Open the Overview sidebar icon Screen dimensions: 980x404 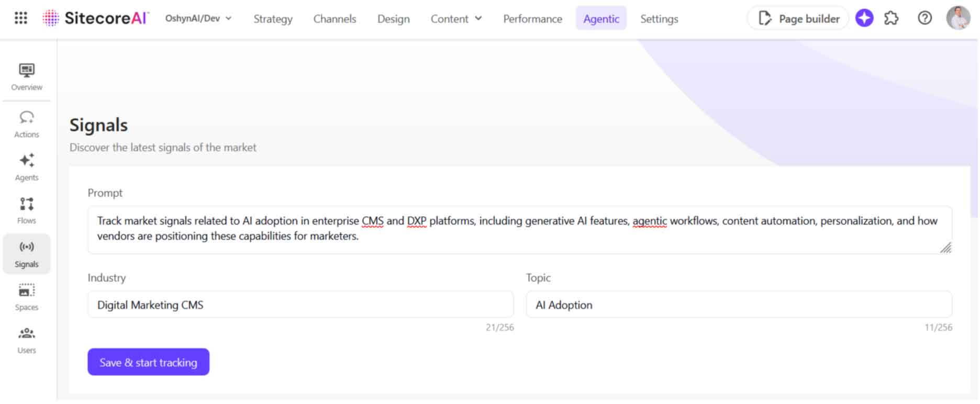tap(27, 77)
